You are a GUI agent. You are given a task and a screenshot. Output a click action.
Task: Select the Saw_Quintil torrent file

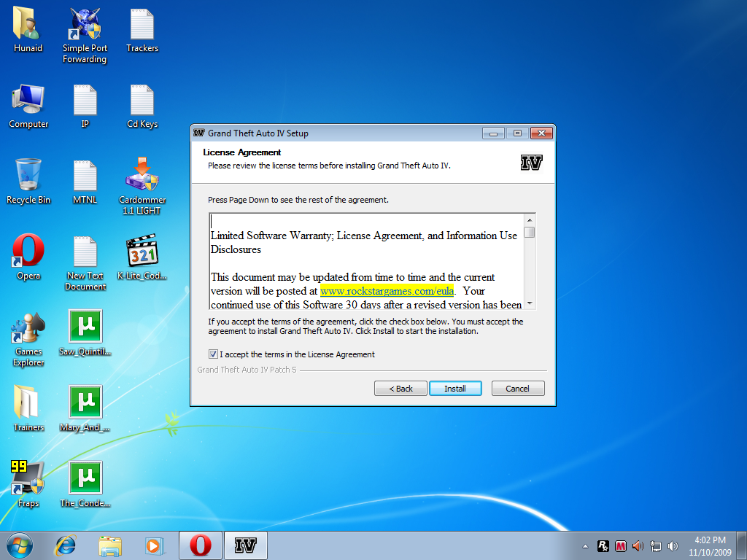coord(85,326)
